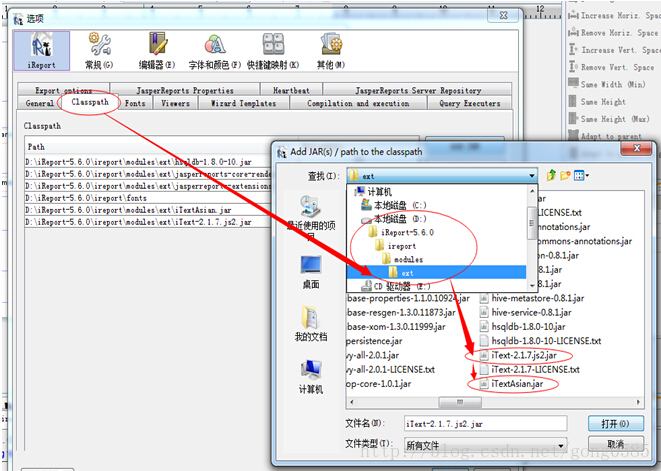This screenshot has width=661, height=471.
Task: Go to 我的文档 in the places bar
Action: (311, 324)
